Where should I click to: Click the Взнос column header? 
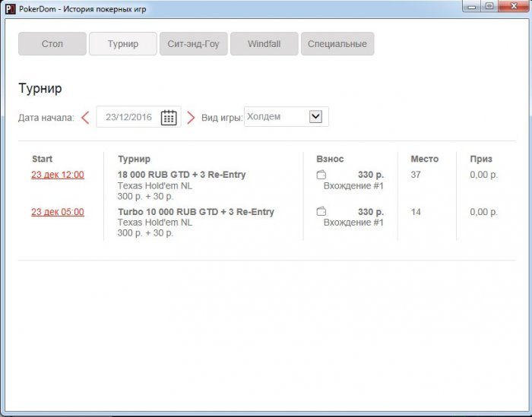point(330,159)
